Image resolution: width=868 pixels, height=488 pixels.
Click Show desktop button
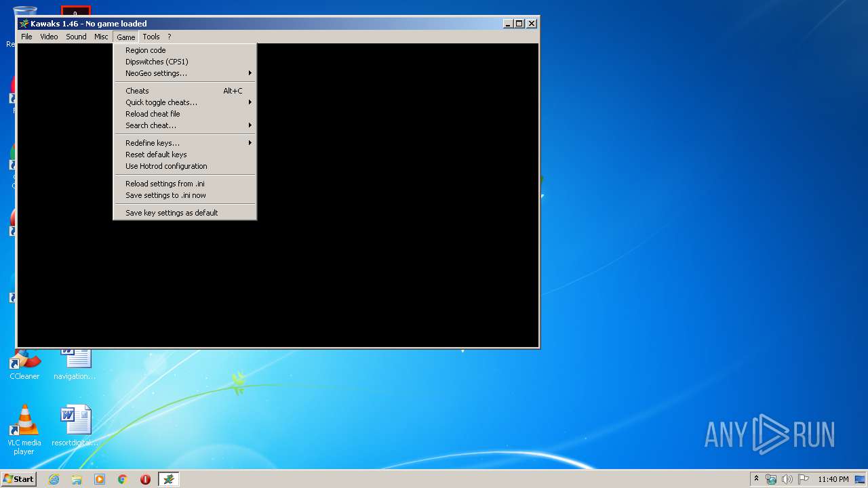point(860,479)
